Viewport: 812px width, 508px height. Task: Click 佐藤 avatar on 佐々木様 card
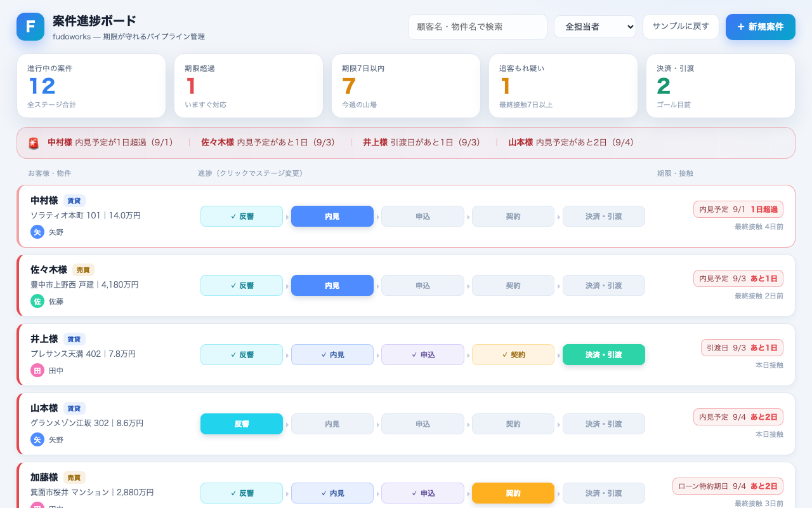coord(37,301)
